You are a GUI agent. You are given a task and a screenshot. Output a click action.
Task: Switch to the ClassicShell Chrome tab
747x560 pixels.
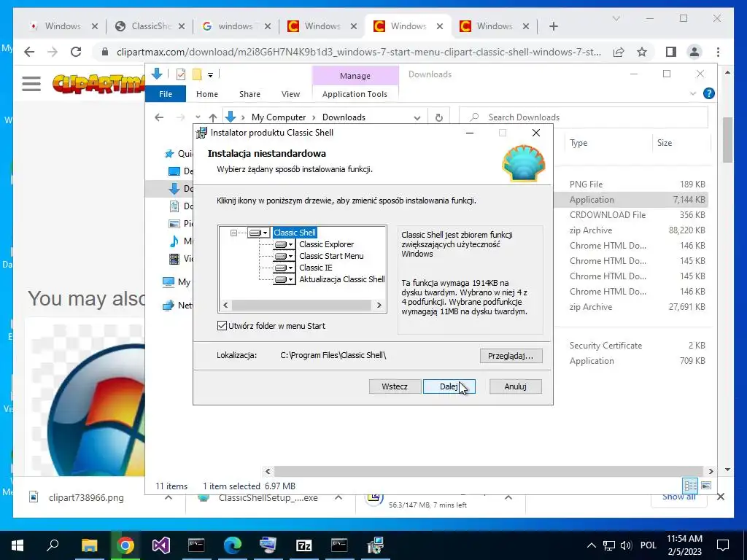[150, 26]
